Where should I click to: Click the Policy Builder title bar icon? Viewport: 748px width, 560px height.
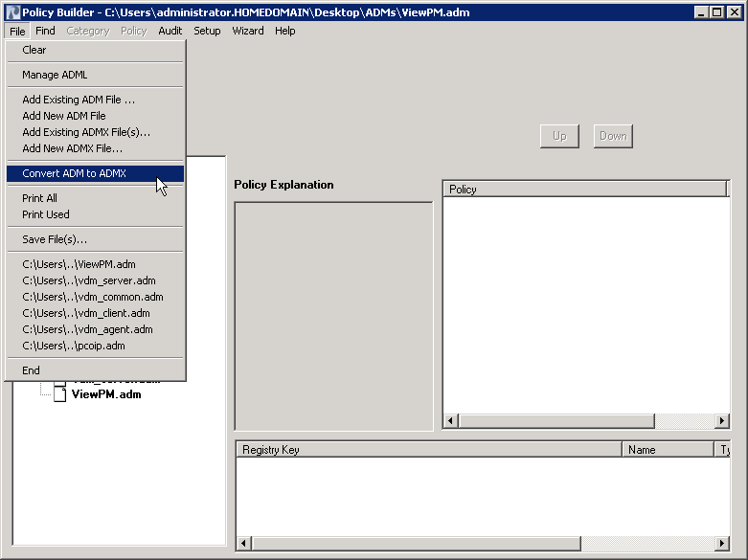(11, 11)
